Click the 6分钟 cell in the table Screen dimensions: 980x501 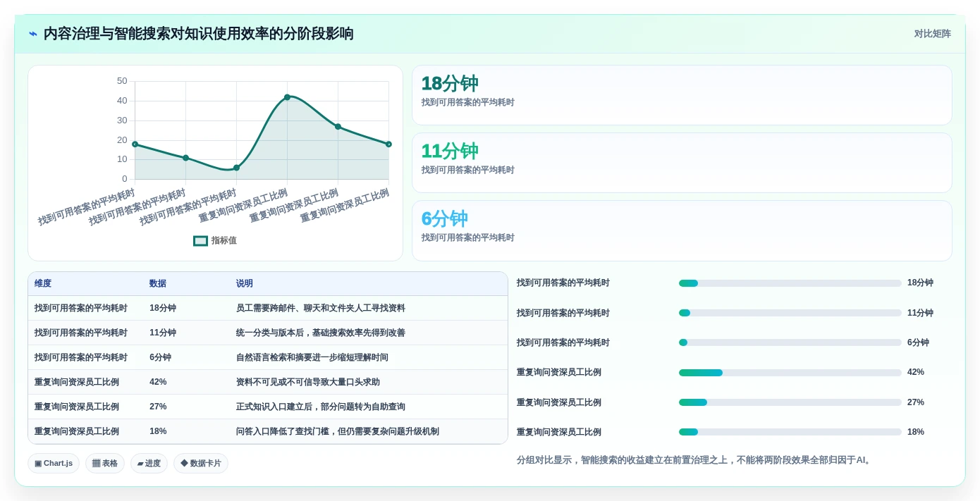161,357
